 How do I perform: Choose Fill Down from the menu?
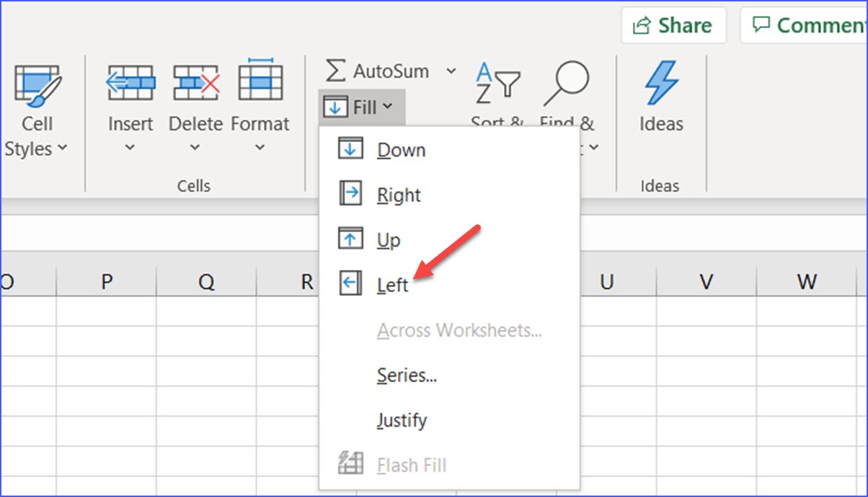pos(401,149)
